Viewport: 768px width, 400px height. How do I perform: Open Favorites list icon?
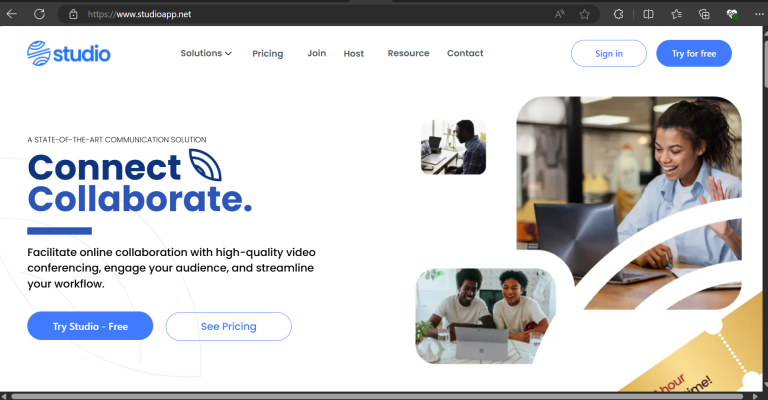676,14
